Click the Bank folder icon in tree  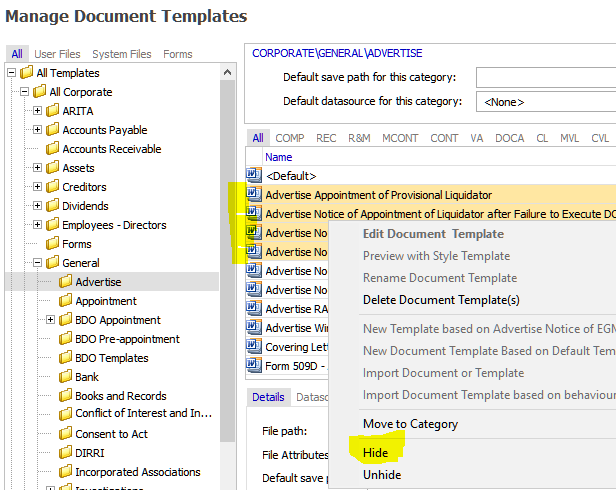(x=66, y=377)
